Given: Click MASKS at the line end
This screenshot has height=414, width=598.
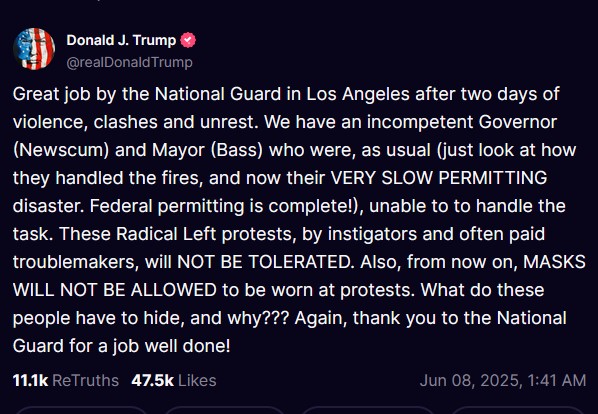Looking at the screenshot, I should (554, 262).
